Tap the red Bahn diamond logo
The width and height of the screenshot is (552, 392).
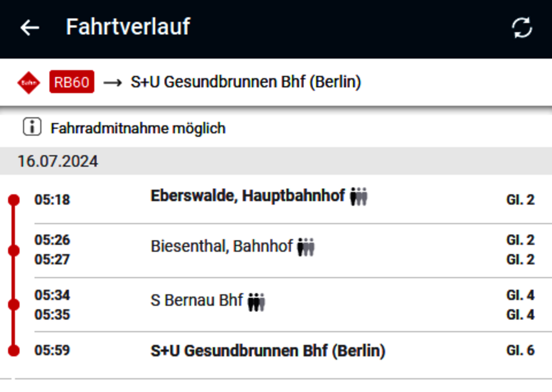(29, 83)
